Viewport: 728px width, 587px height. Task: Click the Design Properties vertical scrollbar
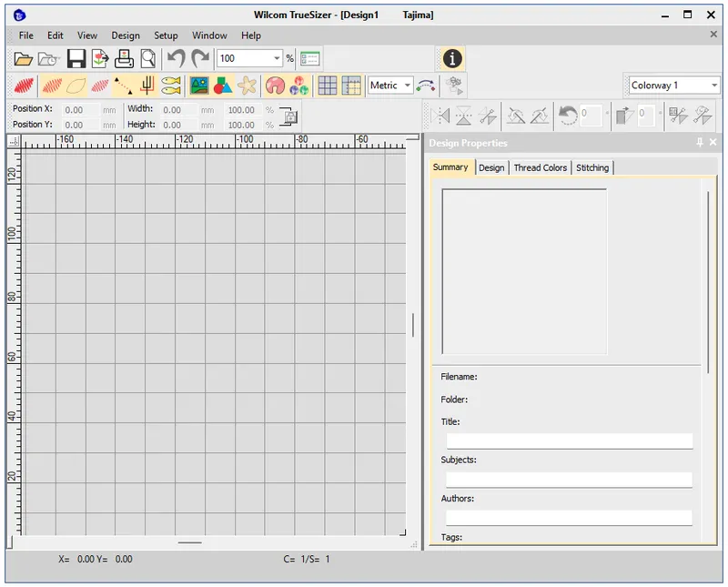click(x=708, y=282)
